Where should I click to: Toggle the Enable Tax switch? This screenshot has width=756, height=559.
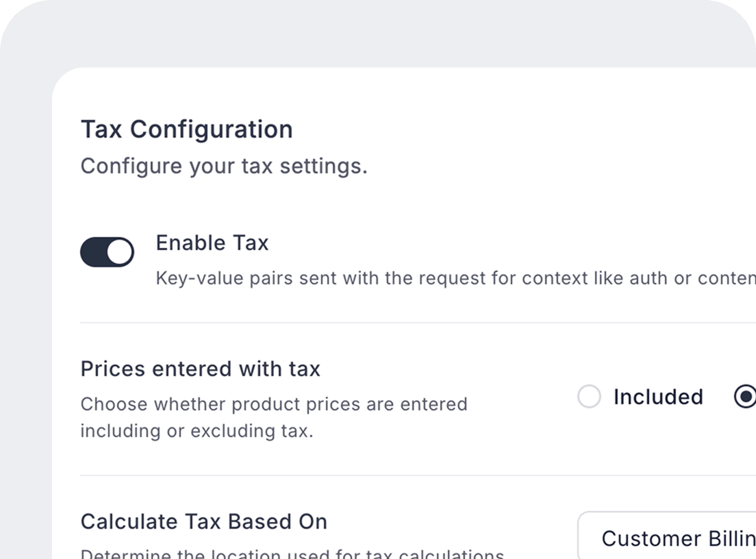[107, 252]
